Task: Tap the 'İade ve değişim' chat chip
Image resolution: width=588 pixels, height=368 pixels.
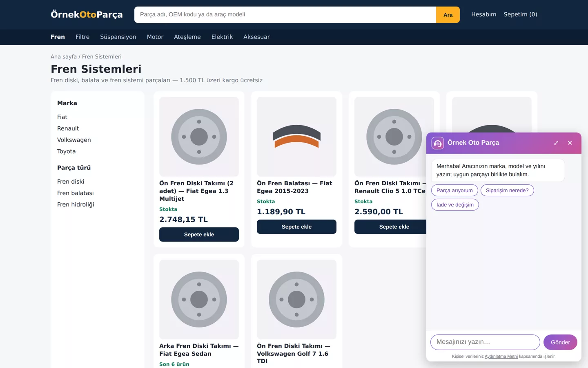Action: click(455, 205)
